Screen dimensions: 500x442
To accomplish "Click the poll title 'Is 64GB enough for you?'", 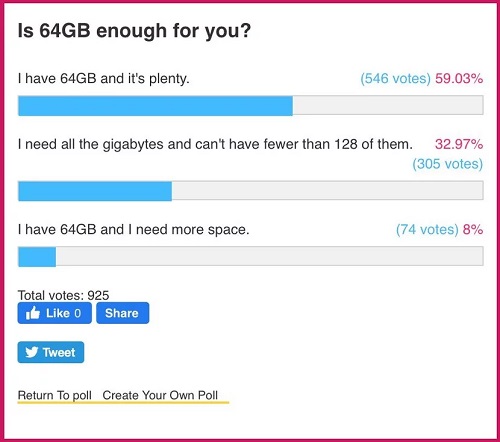I will click(134, 31).
